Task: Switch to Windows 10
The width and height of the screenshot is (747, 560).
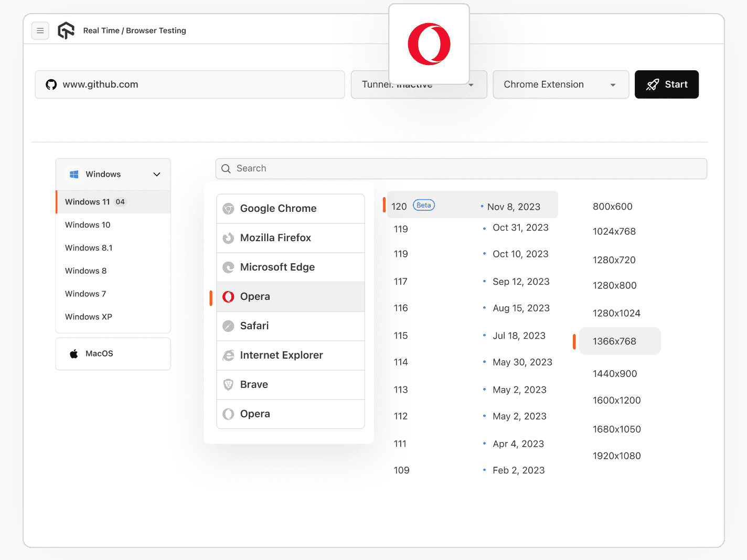Action: click(x=88, y=224)
